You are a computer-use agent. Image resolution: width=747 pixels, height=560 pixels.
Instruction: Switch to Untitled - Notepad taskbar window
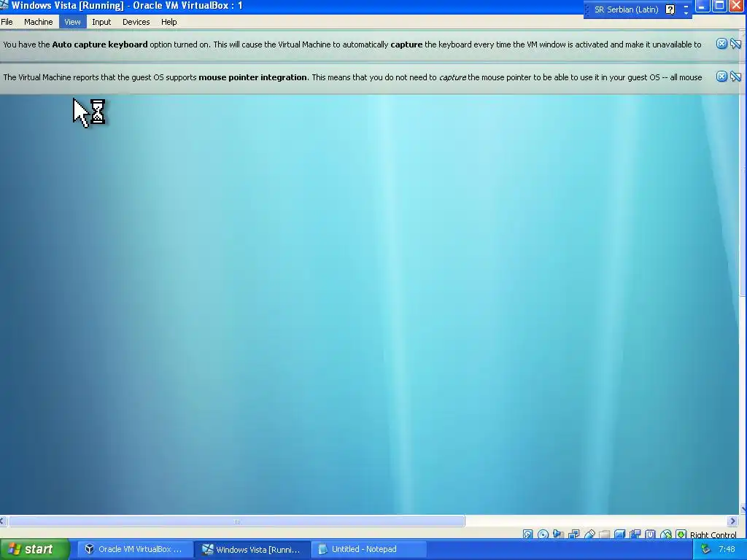tap(369, 549)
